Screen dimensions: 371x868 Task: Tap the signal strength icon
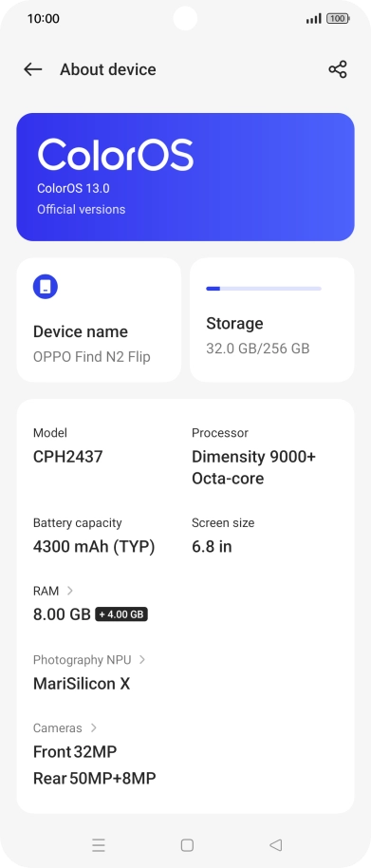313,19
